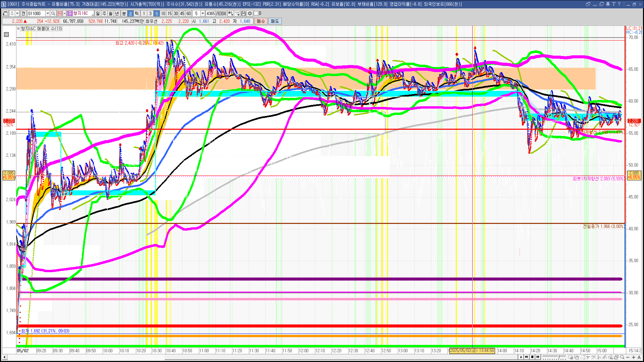Open chart settings gear icon
Image resolution: width=644 pixels, height=362 pixels.
click(x=250, y=13)
